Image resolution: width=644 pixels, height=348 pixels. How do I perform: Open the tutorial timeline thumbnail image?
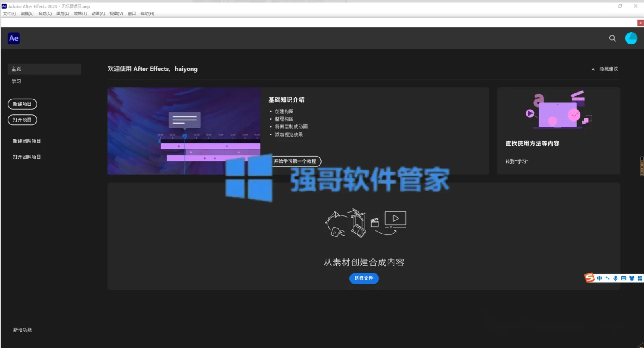184,131
